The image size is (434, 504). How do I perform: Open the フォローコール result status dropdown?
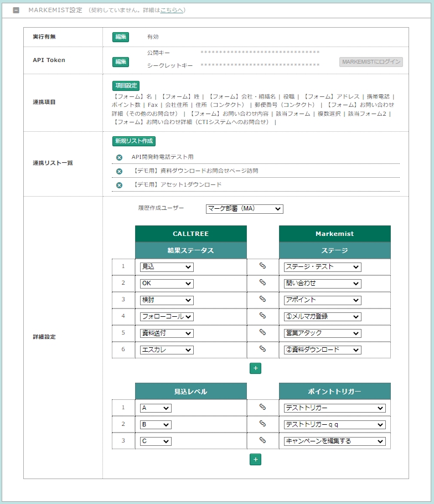click(x=167, y=317)
